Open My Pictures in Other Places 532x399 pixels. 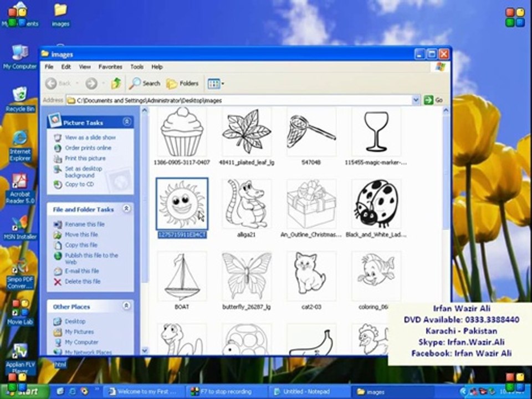coord(79,332)
